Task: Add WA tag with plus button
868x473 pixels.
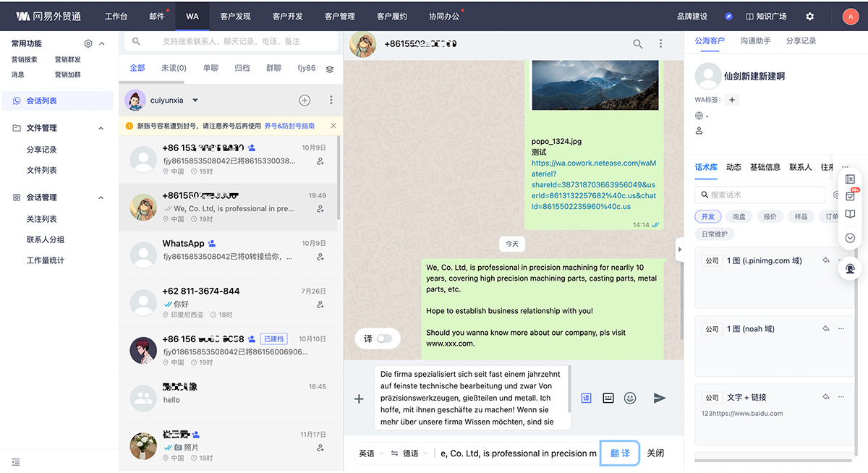Action: (x=732, y=100)
